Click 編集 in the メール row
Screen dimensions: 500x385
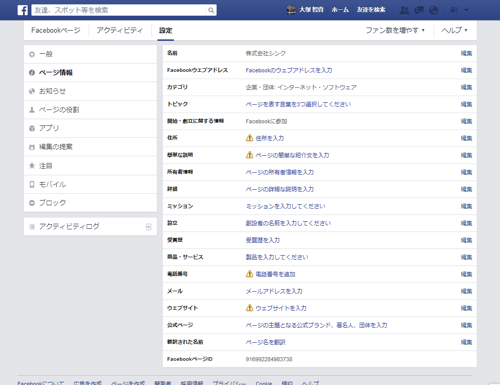point(466,291)
